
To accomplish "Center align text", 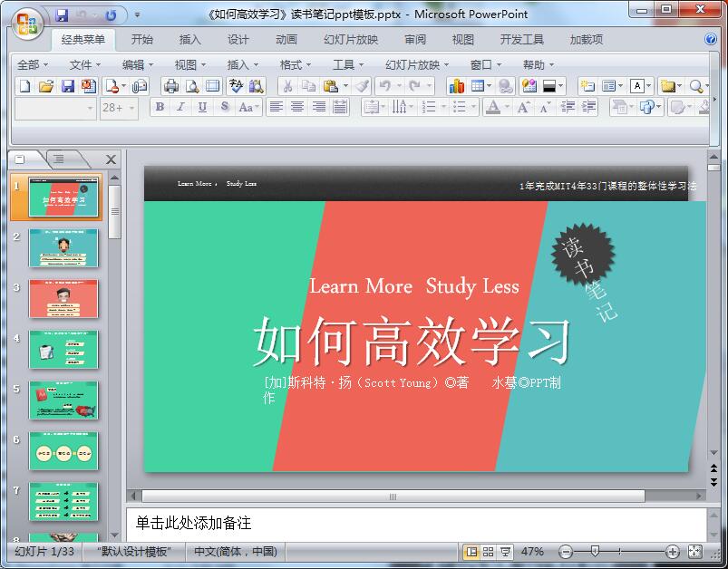I will click(297, 107).
